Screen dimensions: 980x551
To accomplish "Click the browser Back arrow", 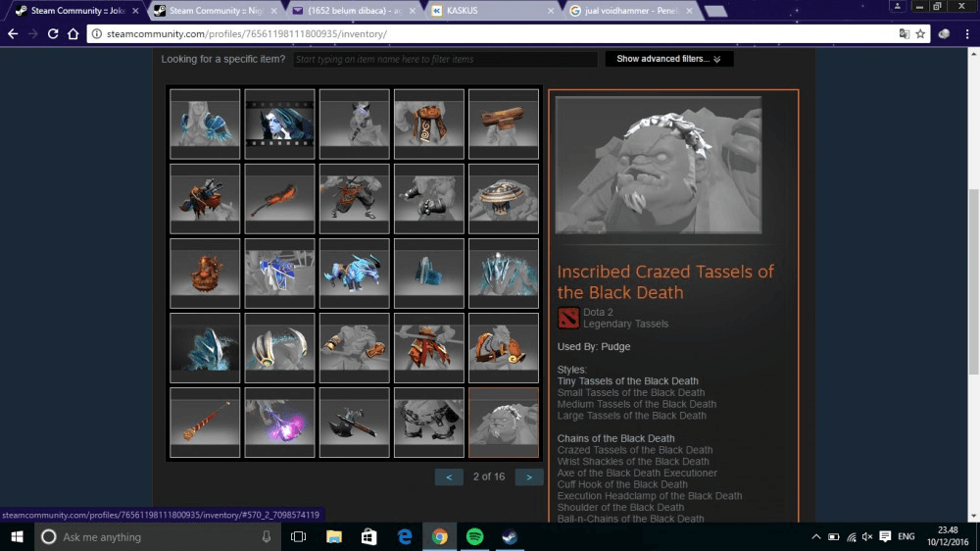I will click(13, 33).
